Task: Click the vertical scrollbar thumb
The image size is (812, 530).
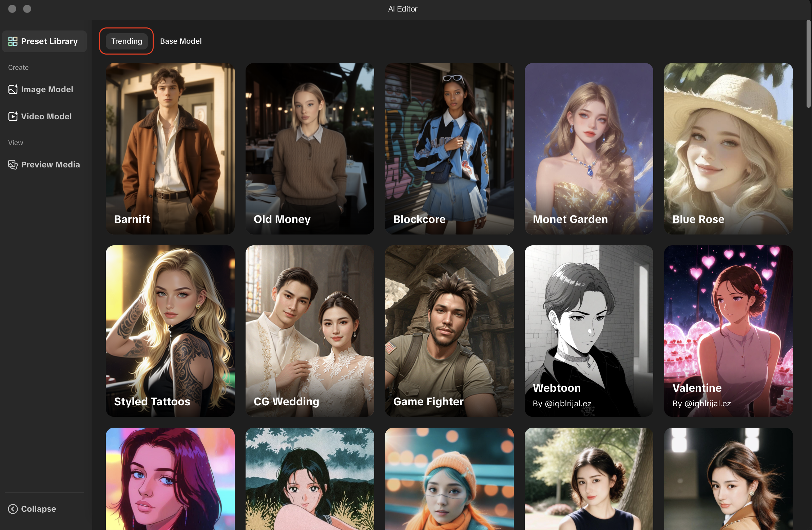Action: pos(808,64)
